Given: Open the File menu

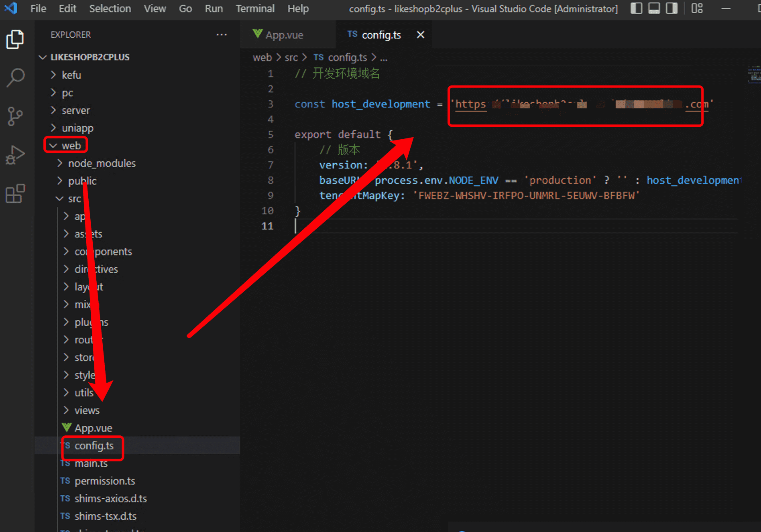Looking at the screenshot, I should click(x=38, y=8).
